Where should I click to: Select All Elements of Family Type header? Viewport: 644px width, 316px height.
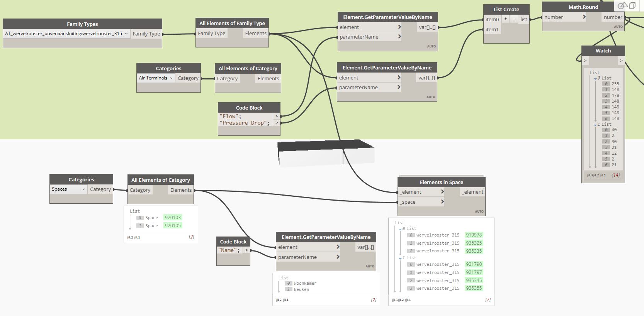[x=232, y=23]
